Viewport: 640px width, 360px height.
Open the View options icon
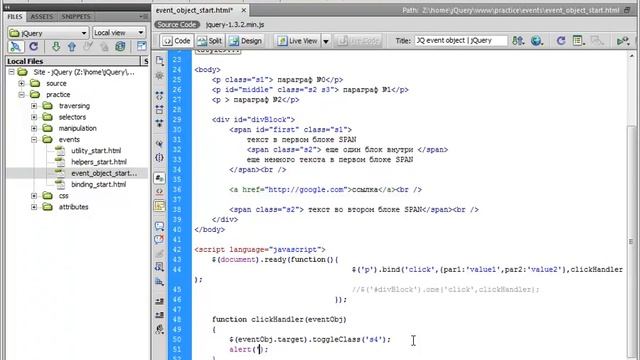(x=578, y=41)
